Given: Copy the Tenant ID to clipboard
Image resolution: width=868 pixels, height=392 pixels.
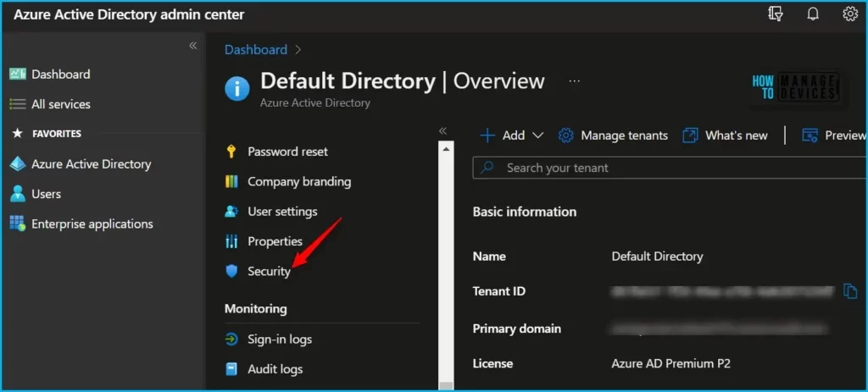Looking at the screenshot, I should pyautogui.click(x=849, y=290).
